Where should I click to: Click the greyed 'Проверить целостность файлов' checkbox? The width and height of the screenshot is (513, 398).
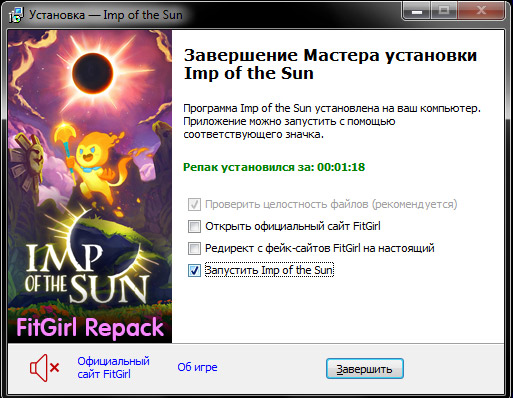(x=194, y=204)
